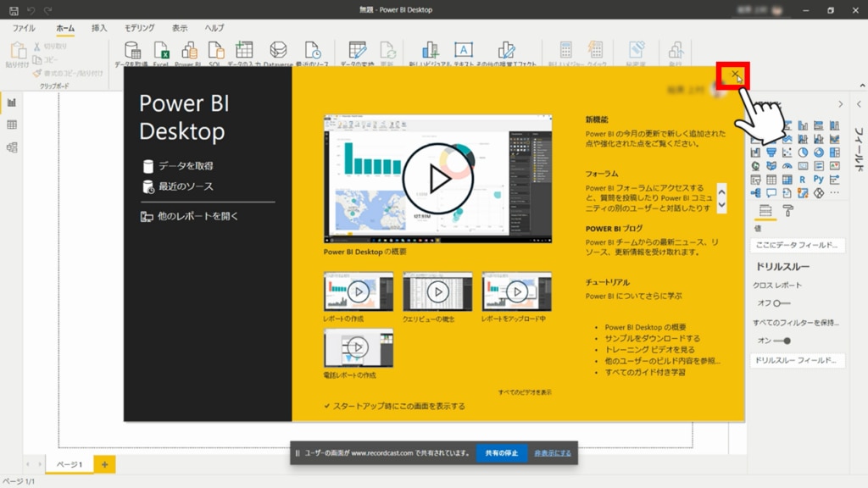Viewport: 868px width, 488px height.
Task: Collapse the ribbon with up chevron
Action: [862, 86]
